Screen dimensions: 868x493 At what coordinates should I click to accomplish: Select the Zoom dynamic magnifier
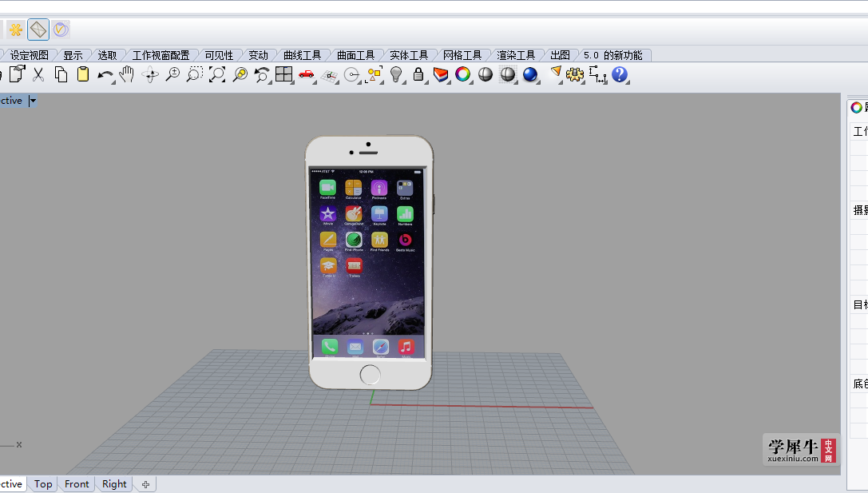(x=172, y=74)
